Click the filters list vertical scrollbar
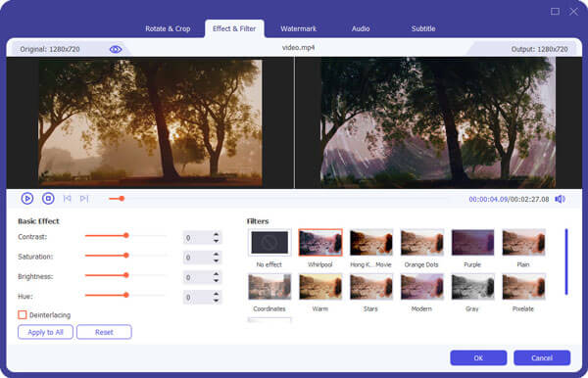588x378 pixels. click(x=566, y=261)
